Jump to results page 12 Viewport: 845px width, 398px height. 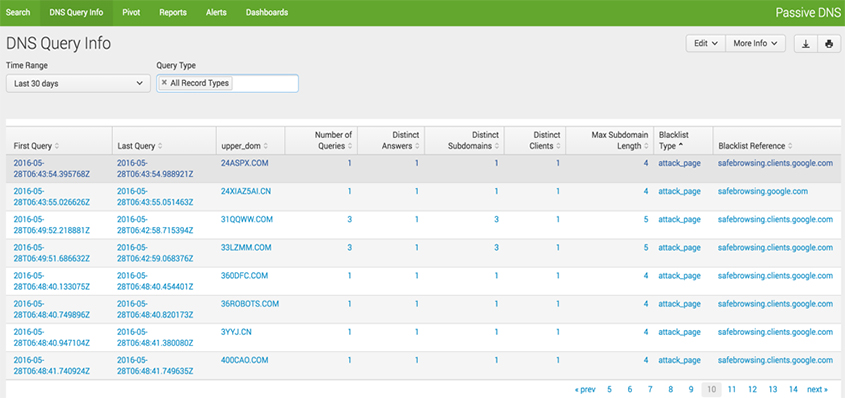(752, 389)
